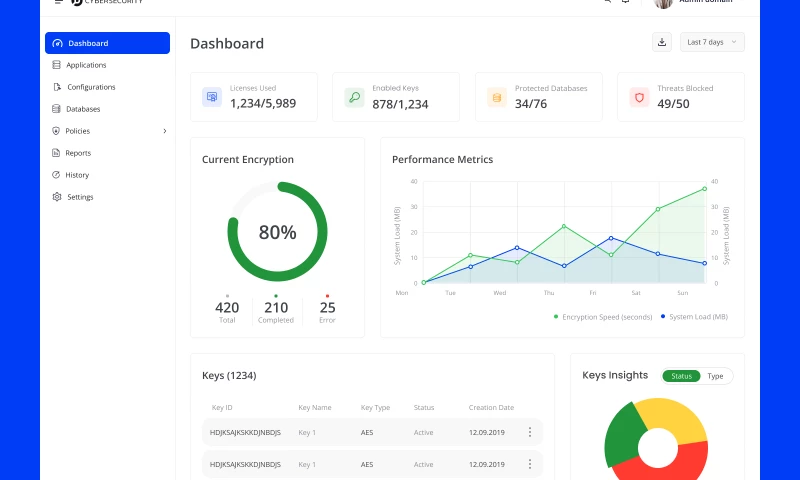Click the Enabled Keys key icon
The width and height of the screenshot is (800, 480).
coord(354,97)
